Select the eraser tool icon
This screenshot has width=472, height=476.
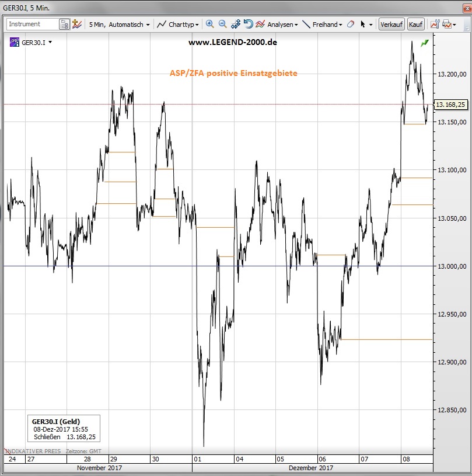[350, 25]
